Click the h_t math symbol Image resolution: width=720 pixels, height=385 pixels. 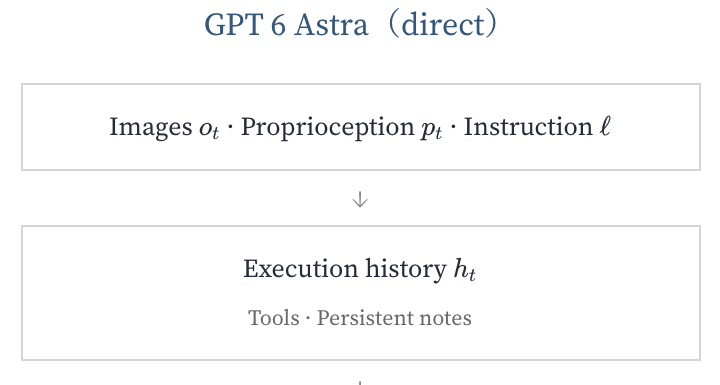click(465, 269)
